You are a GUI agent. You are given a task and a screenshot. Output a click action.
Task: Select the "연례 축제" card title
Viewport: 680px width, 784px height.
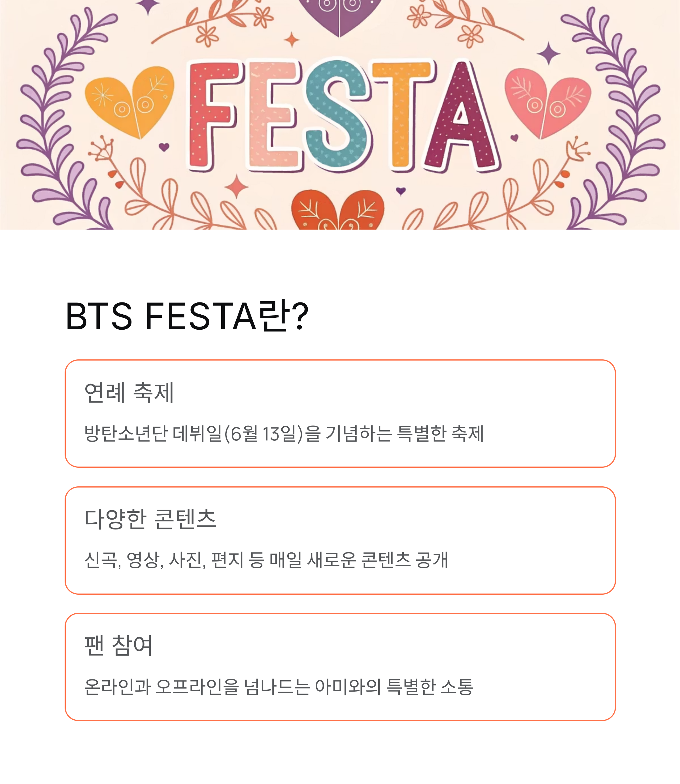(129, 393)
